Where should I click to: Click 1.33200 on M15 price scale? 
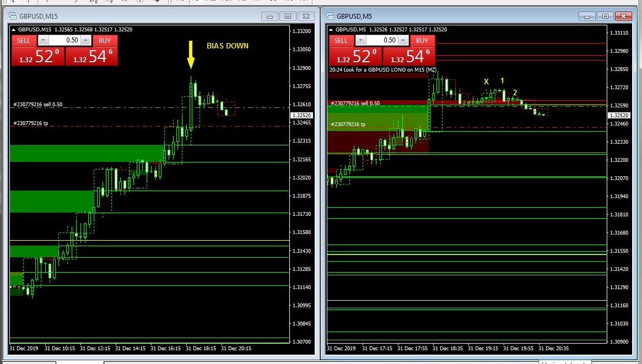(x=301, y=31)
